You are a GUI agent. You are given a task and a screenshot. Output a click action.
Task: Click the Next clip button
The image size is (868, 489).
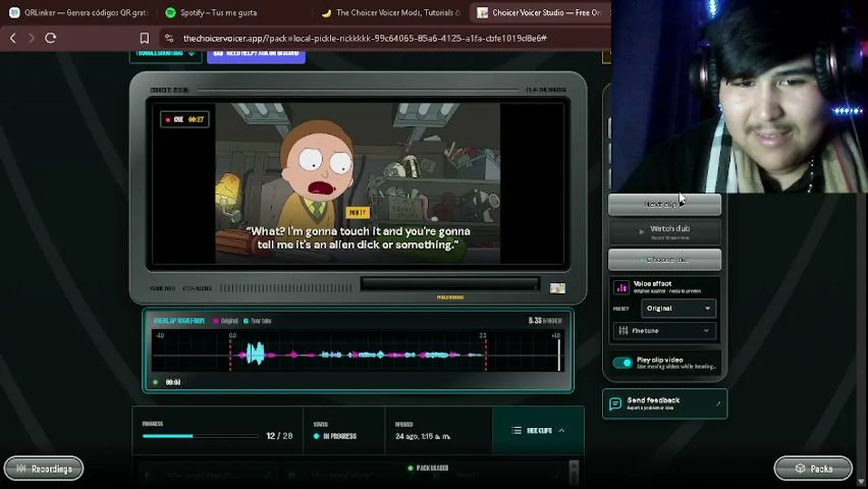[x=664, y=204]
